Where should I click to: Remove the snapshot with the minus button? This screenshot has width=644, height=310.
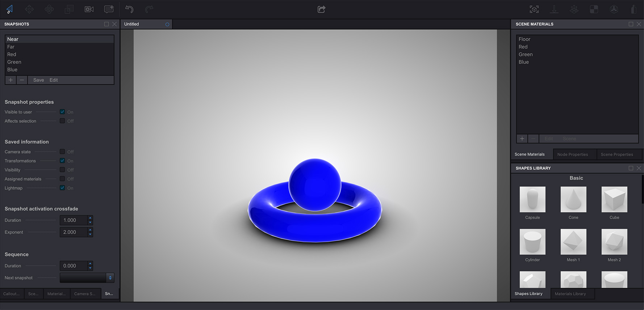coord(22,80)
